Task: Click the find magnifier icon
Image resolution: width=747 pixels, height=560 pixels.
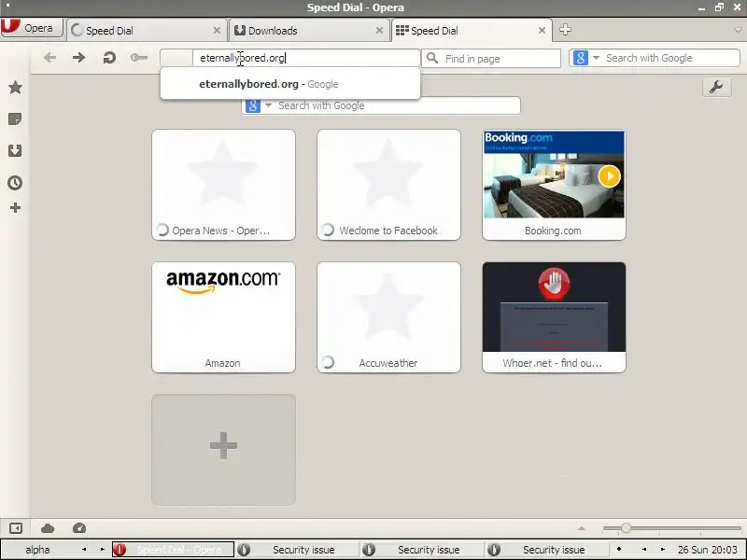Action: coord(432,58)
